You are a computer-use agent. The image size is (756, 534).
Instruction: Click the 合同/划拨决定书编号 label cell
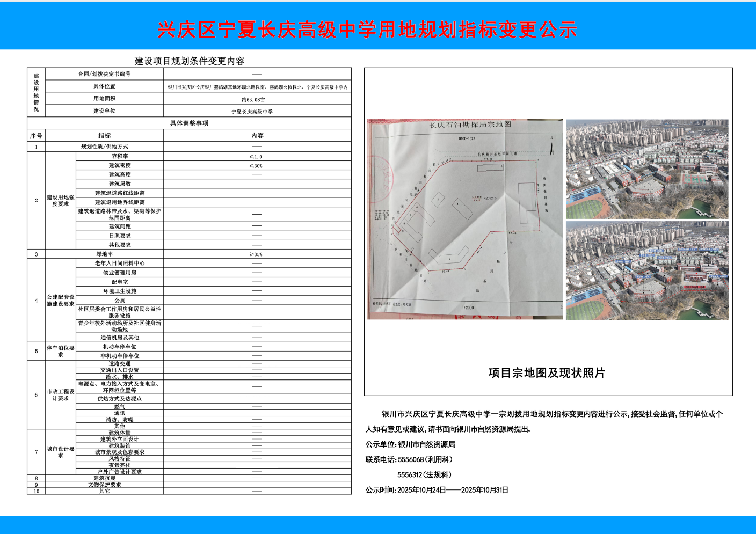[x=104, y=74]
